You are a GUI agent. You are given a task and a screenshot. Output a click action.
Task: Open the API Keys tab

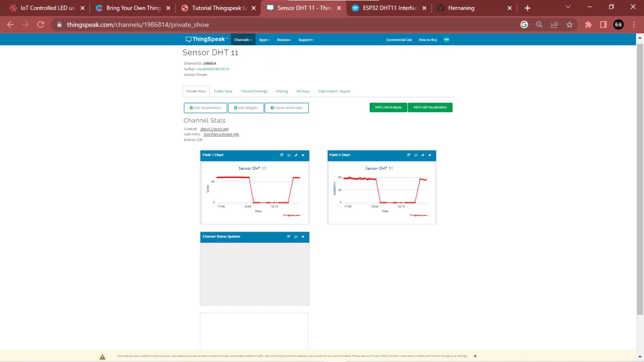(x=303, y=91)
